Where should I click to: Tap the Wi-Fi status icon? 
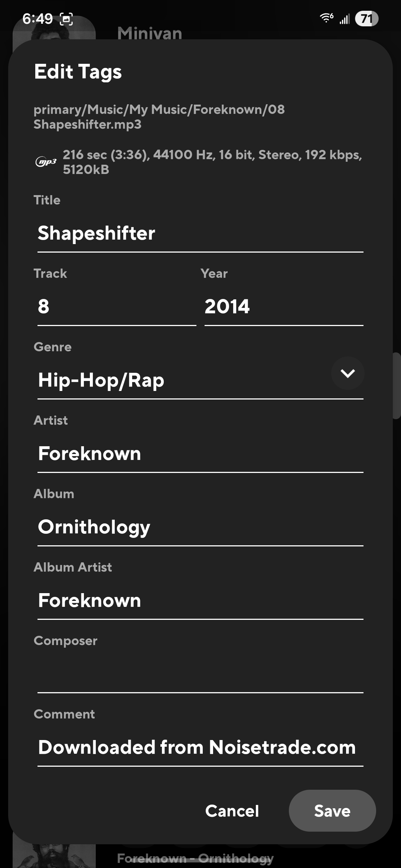click(x=326, y=18)
